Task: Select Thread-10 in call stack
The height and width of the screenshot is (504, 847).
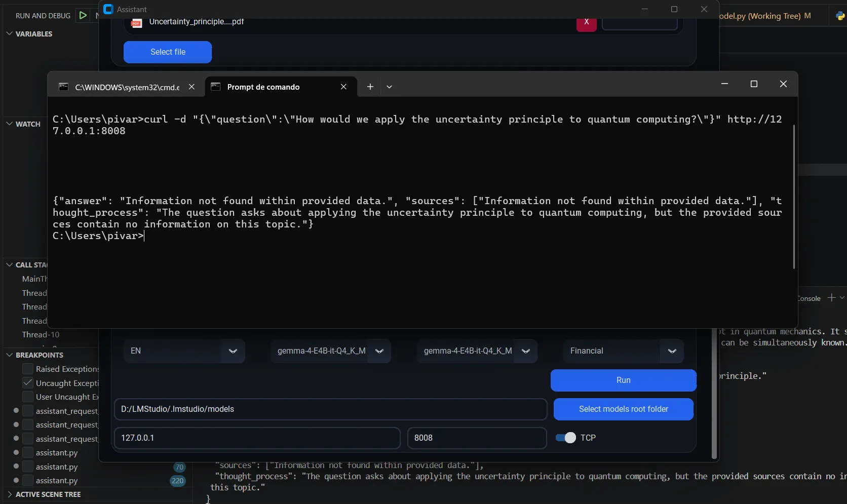Action: (41, 334)
